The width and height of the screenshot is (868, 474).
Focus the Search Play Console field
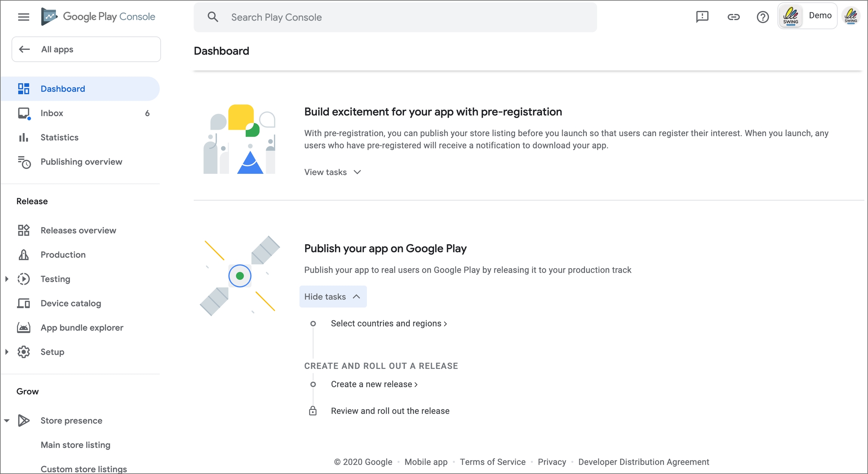(x=395, y=17)
